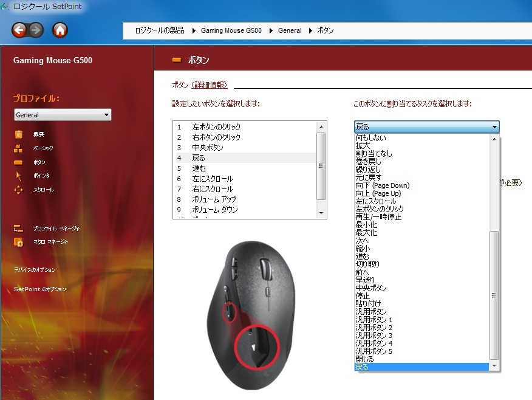532x400 pixels.
Task: Choose 進む in task dropdown
Action: pos(421,257)
